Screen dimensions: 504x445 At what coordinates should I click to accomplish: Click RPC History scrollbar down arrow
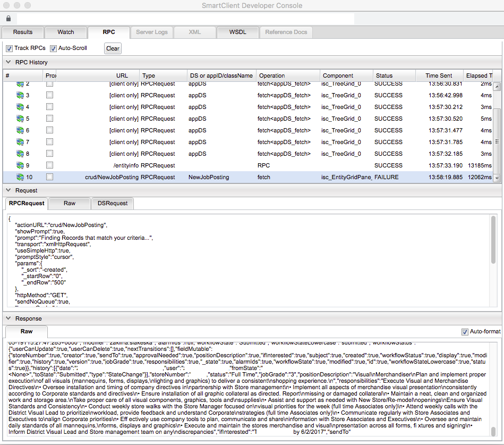(x=497, y=178)
